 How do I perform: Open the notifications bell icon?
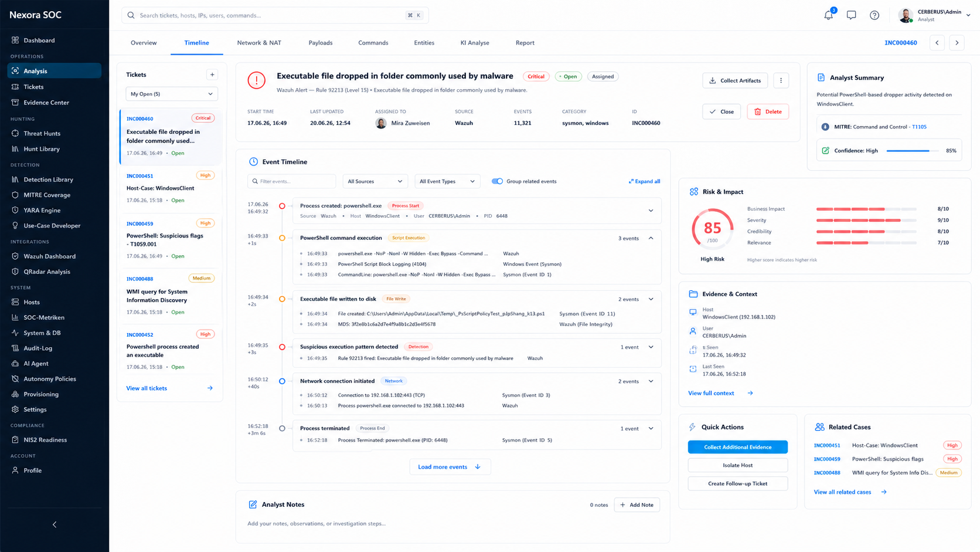(828, 15)
